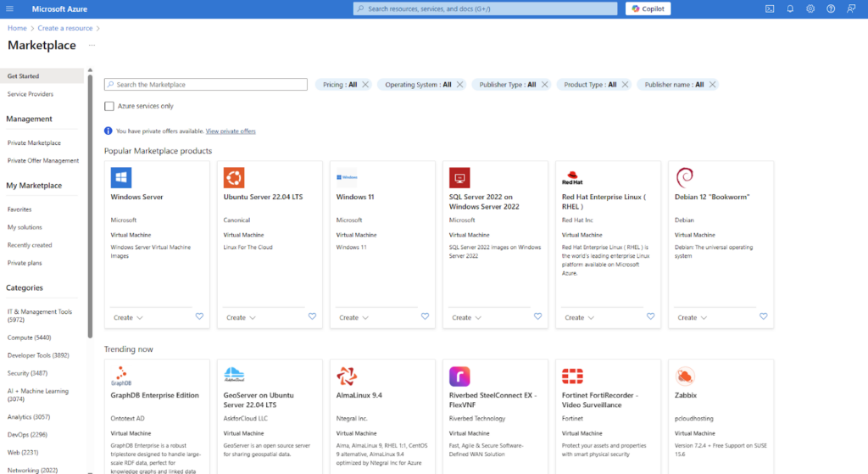
Task: Tick the Azure services only checkbox
Action: (109, 106)
